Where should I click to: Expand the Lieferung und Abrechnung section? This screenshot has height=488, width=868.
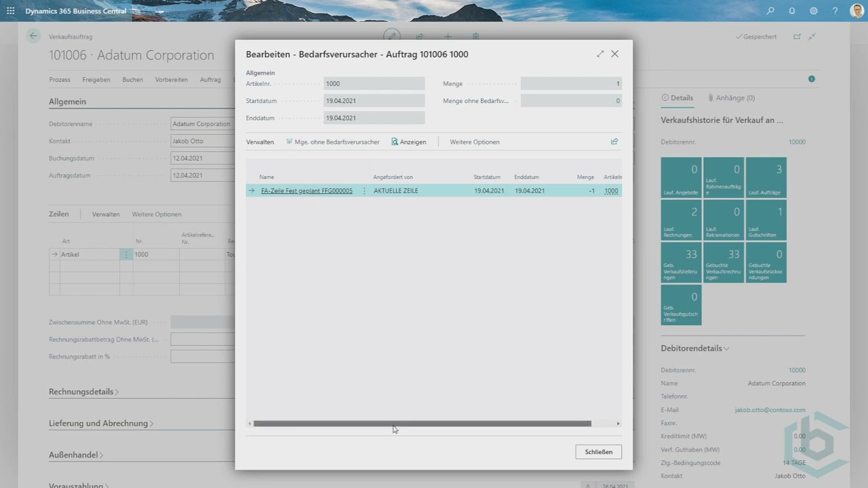pos(100,424)
